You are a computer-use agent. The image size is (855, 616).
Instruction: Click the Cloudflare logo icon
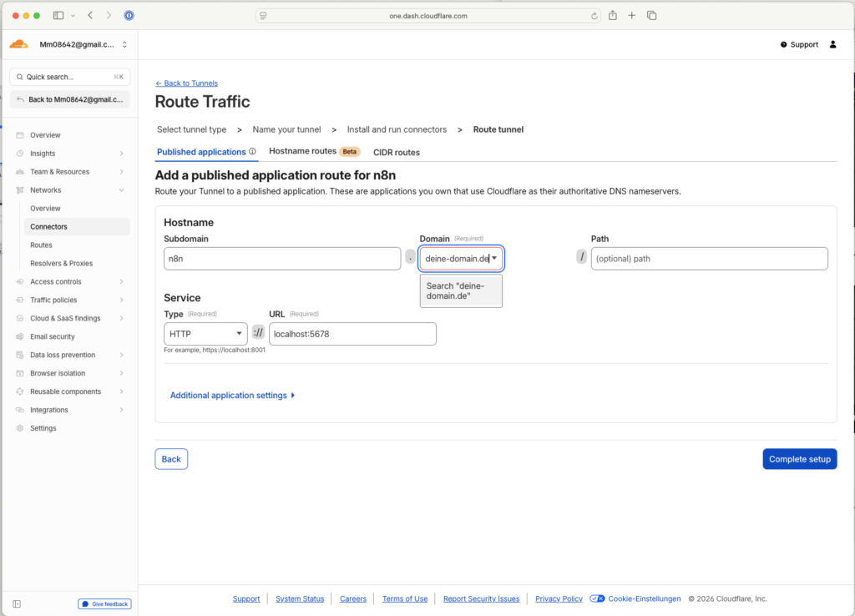pyautogui.click(x=19, y=44)
